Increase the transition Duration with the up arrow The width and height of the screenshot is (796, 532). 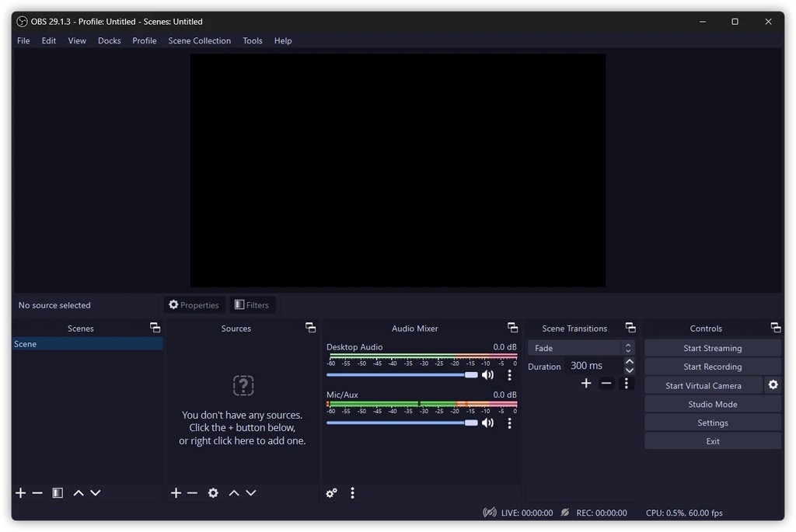[629, 361]
